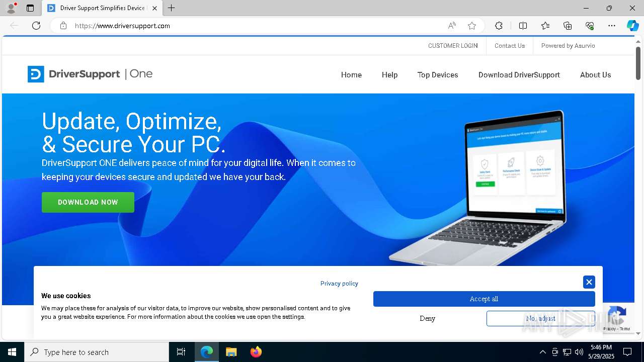
Task: Open notification center icon
Action: tap(627, 352)
